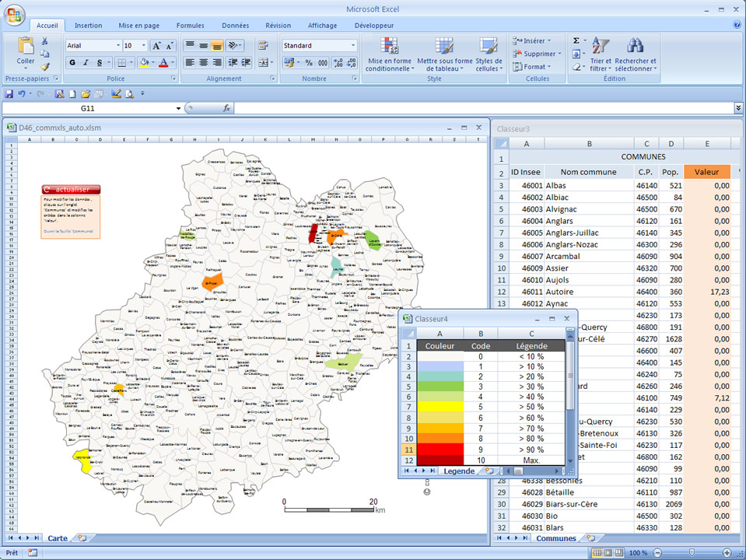Open the Format cells dropdown
This screenshot has width=746, height=560.
(x=531, y=67)
